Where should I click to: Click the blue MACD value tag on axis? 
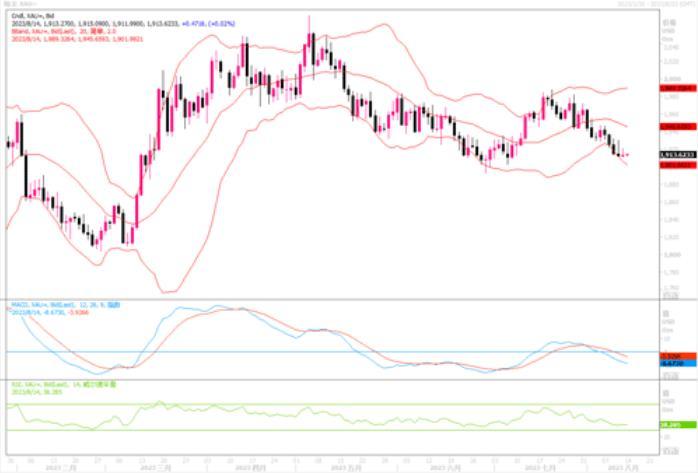tap(673, 363)
